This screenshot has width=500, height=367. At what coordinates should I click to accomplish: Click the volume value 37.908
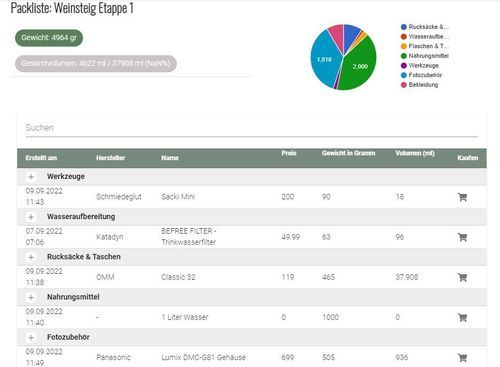[x=407, y=277]
